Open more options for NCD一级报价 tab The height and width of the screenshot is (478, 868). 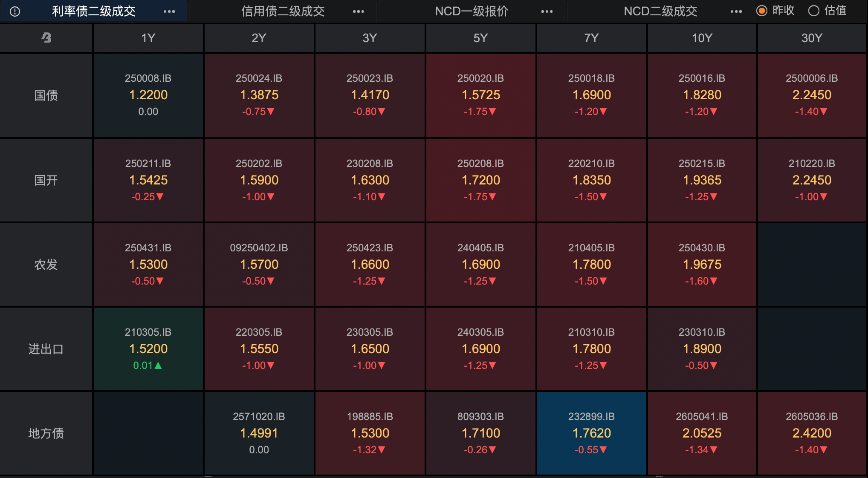[547, 12]
